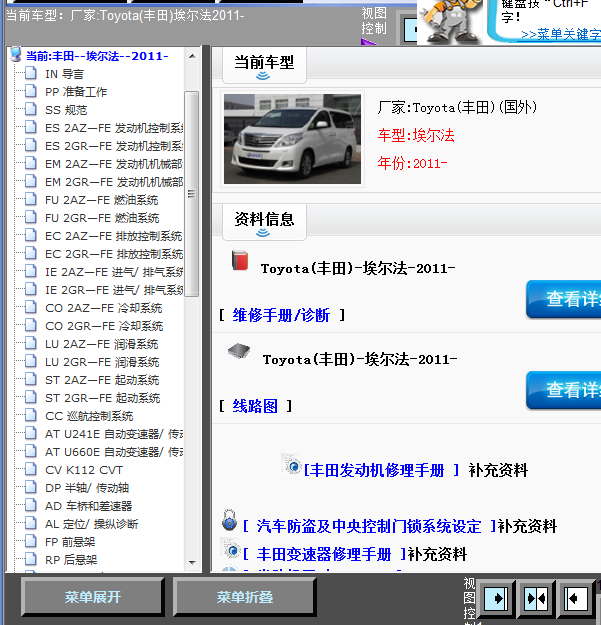Open LU 2AZ—FE 润滑系统 chapter
The width and height of the screenshot is (601, 625).
pyautogui.click(x=102, y=344)
